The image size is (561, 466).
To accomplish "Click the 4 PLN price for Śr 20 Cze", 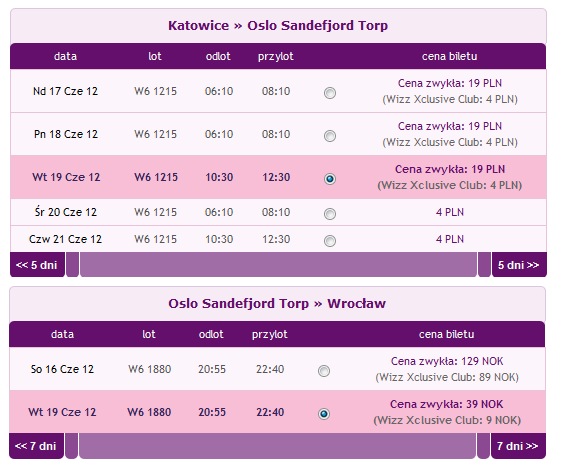I will tap(450, 212).
